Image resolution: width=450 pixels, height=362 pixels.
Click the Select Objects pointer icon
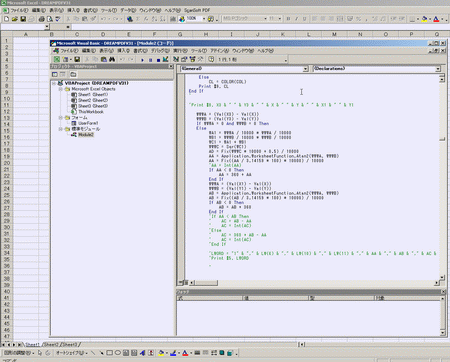pyautogui.click(x=40, y=353)
